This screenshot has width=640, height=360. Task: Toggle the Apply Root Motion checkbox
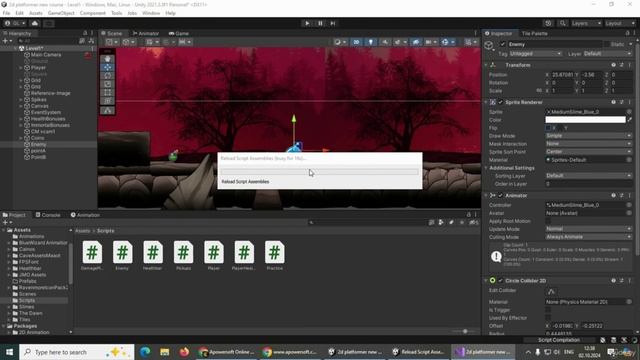tap(548, 221)
